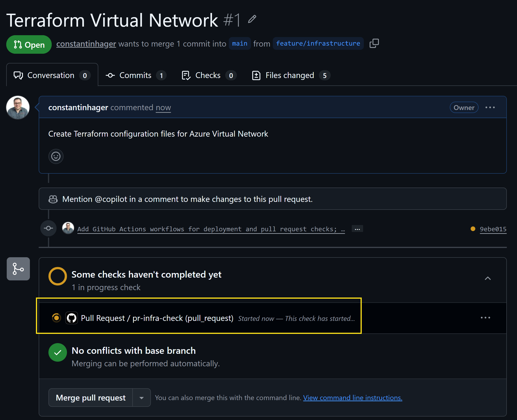Click 'No conflicts with base branch' heading
The image size is (517, 420).
tap(134, 351)
